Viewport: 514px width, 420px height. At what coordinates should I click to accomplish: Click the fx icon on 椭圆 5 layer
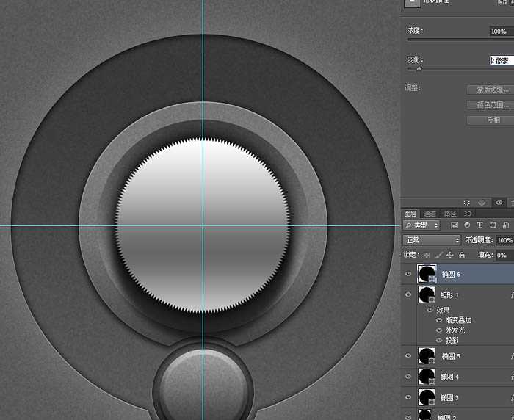[512, 356]
